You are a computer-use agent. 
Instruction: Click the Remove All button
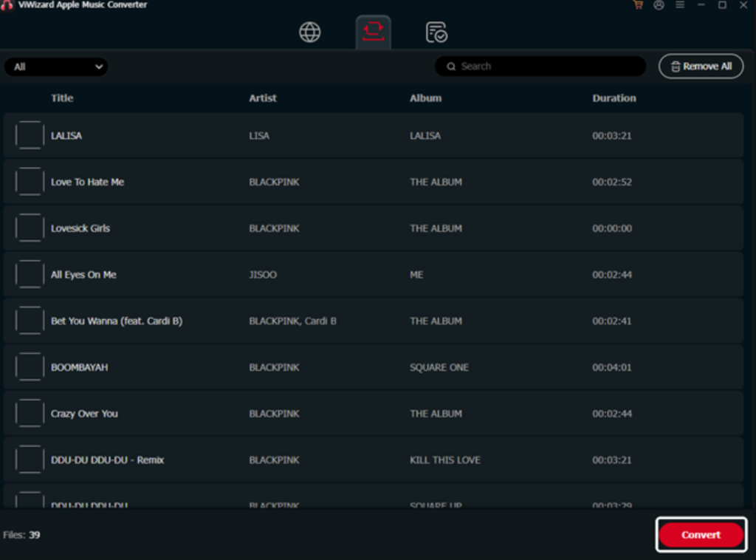[701, 66]
